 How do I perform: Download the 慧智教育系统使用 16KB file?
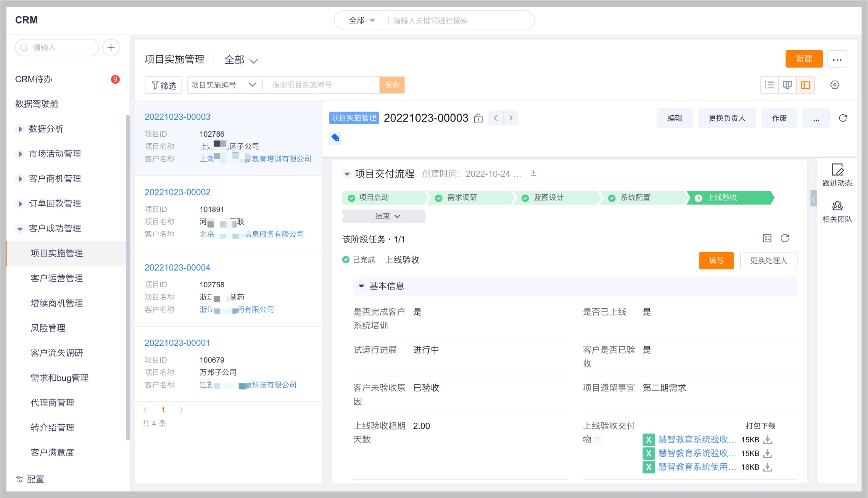coord(768,467)
